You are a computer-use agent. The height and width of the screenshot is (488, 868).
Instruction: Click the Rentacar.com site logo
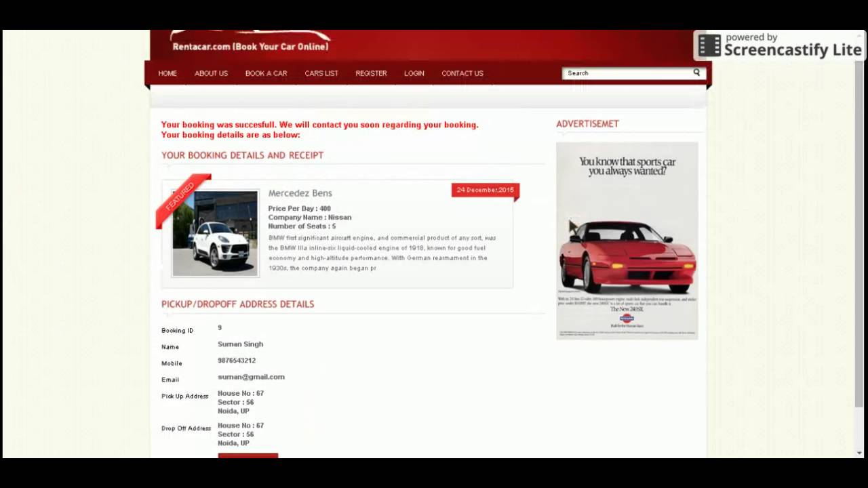(x=250, y=42)
